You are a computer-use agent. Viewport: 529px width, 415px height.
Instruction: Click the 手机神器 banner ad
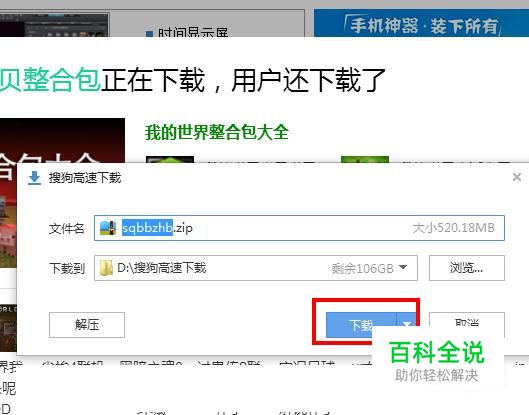pyautogui.click(x=421, y=23)
